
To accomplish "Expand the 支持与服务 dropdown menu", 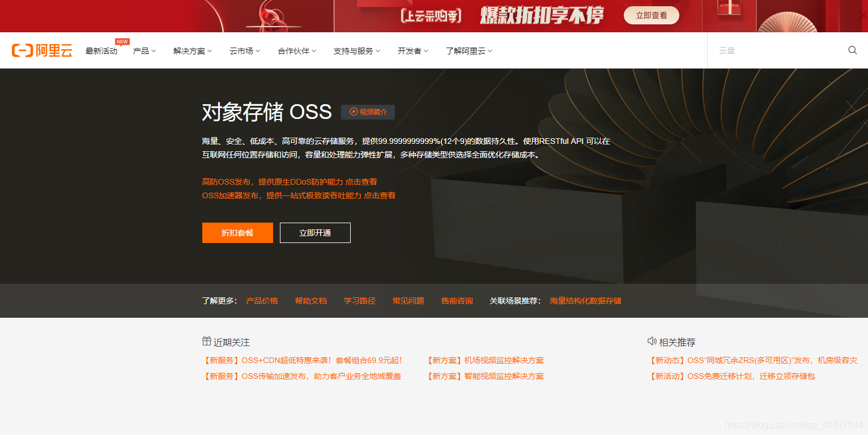I will 357,51.
